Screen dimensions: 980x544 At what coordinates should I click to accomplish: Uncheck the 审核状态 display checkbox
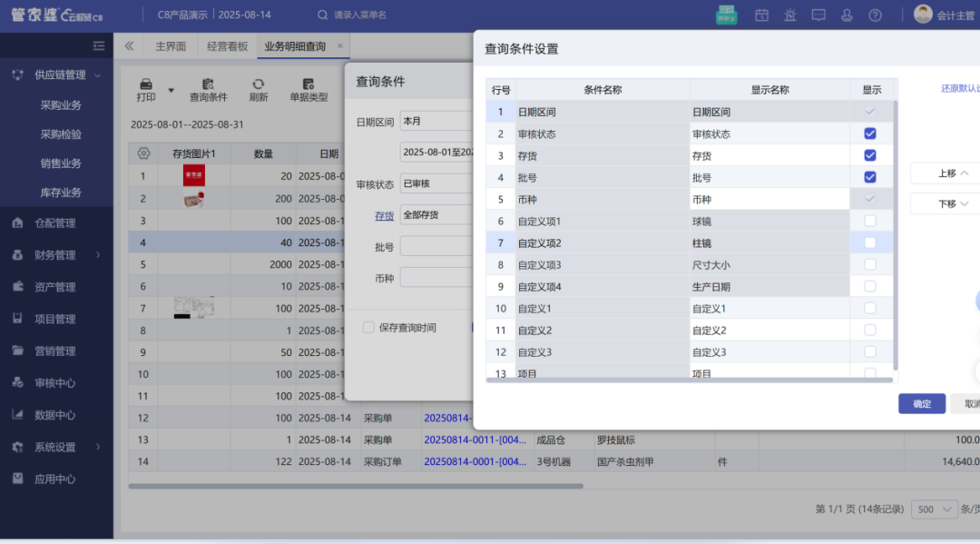click(870, 134)
